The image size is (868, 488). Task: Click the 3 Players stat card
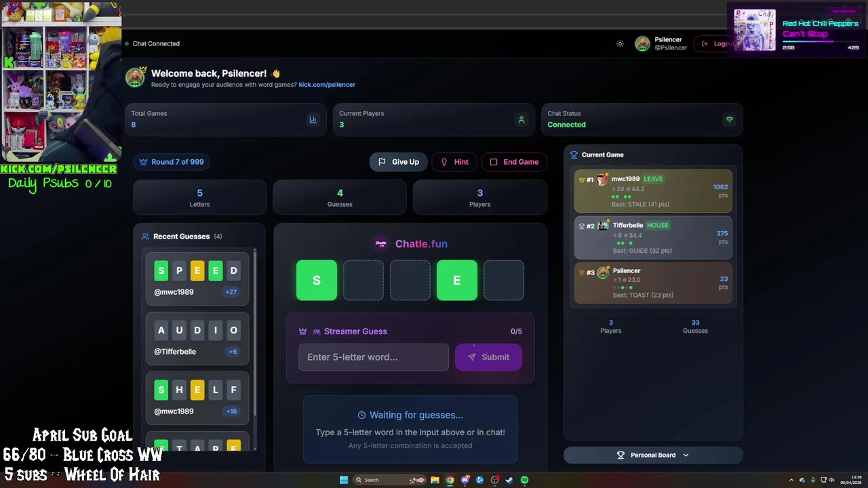[479, 197]
